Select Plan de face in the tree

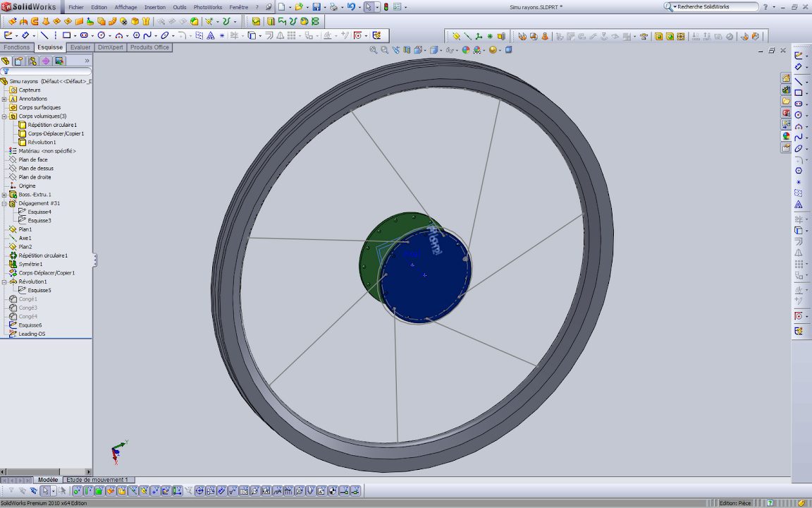[32, 159]
